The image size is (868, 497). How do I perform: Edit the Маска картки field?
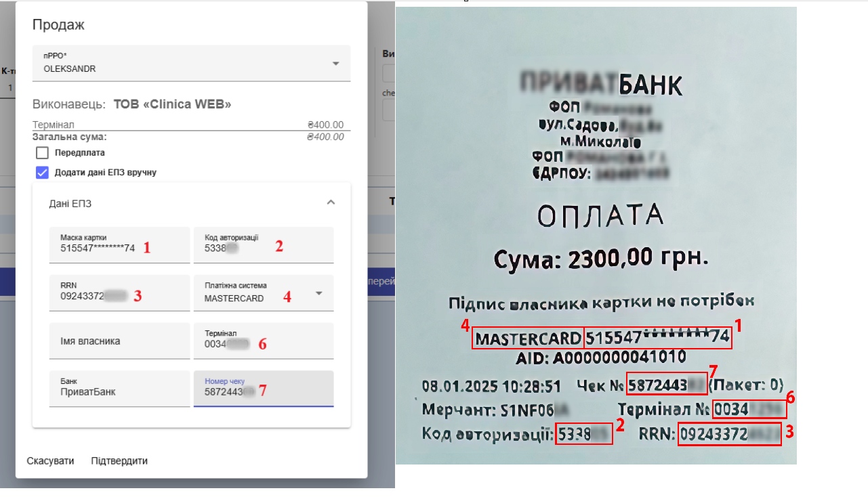[119, 244]
